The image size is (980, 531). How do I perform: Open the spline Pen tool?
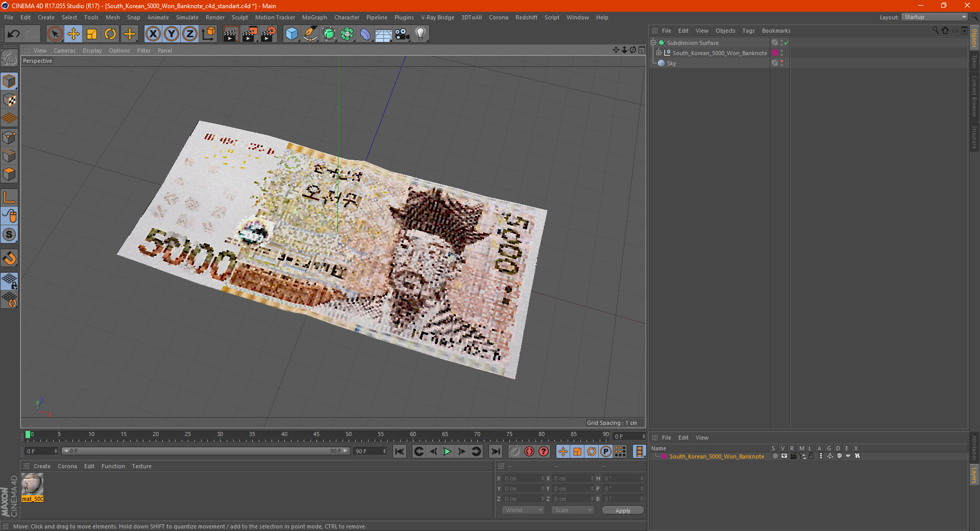tap(310, 34)
